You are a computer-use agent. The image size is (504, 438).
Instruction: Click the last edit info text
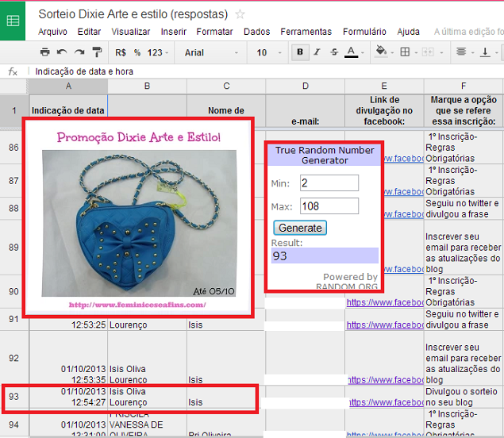tap(468, 32)
